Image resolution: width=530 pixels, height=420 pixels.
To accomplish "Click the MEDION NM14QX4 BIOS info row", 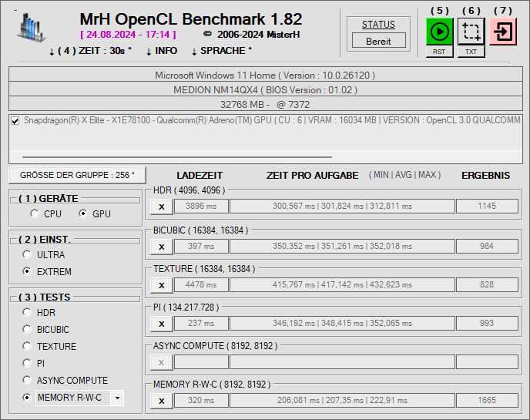I will click(x=265, y=89).
